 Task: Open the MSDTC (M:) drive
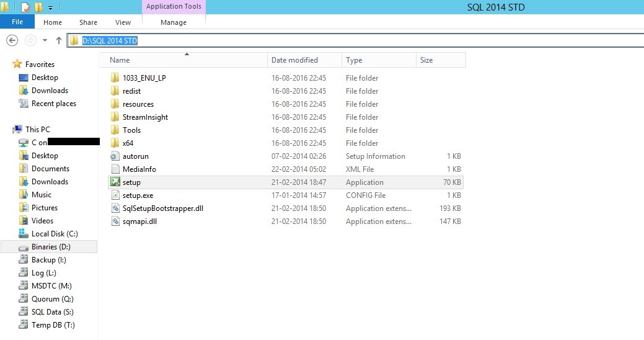pyautogui.click(x=51, y=286)
